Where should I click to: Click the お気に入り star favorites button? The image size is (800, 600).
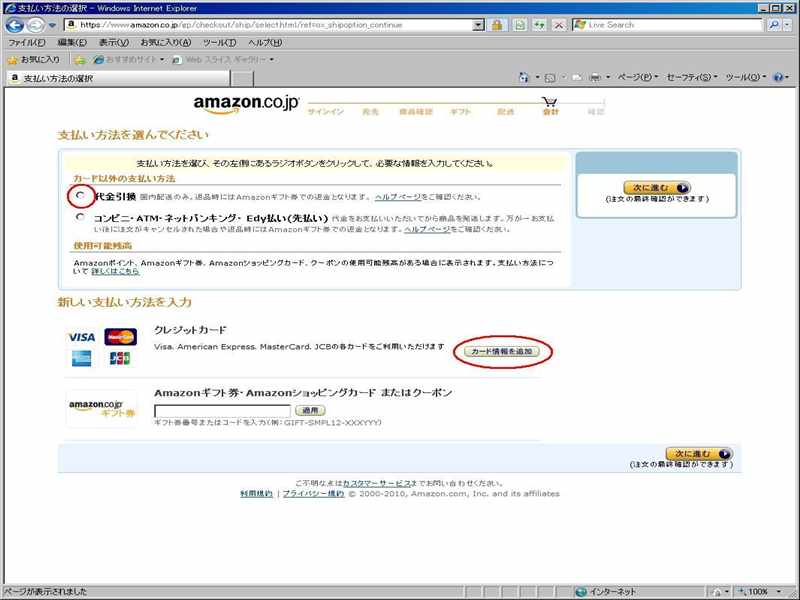pos(34,60)
